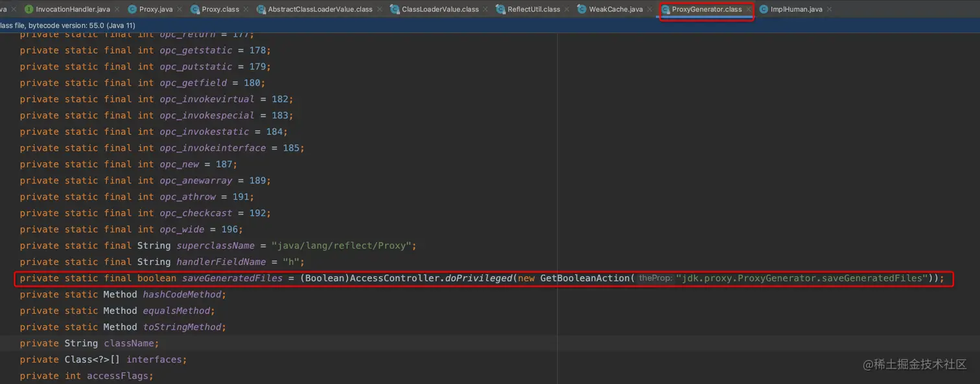Click the saveGeneratedFiles field name
Screen dimensions: 980x384
click(233, 278)
